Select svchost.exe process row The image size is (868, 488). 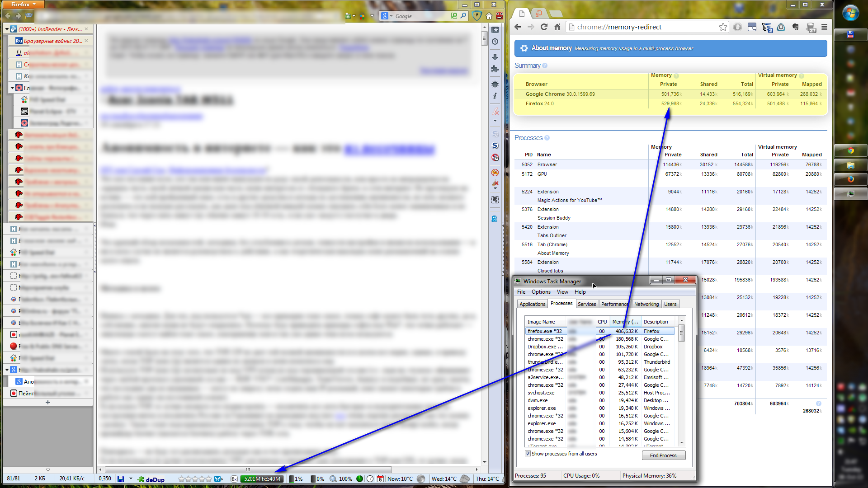[x=599, y=393]
